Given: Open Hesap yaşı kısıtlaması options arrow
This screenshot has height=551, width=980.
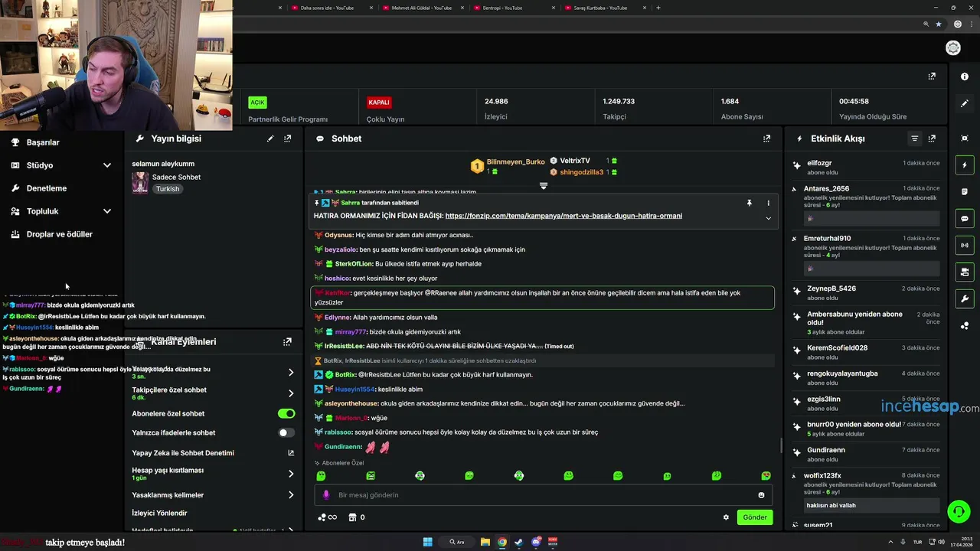Looking at the screenshot, I should [x=291, y=474].
